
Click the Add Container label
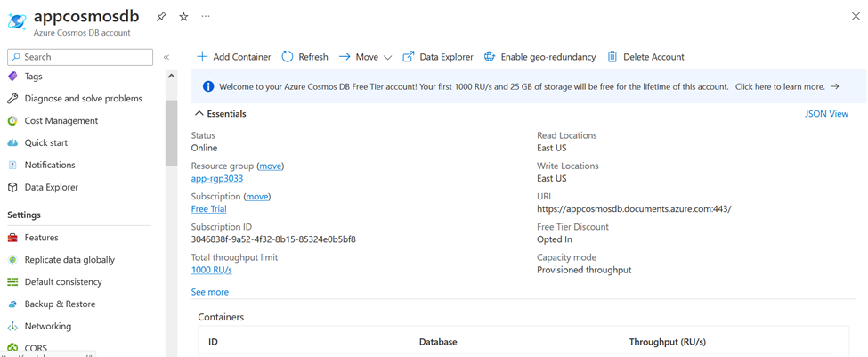(x=242, y=57)
